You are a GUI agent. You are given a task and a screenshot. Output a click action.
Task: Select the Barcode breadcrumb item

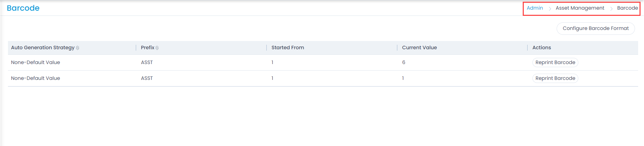click(x=627, y=8)
